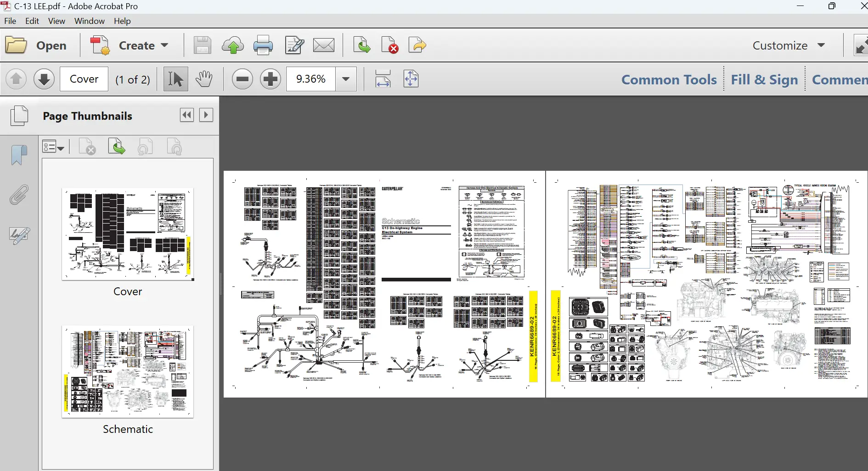This screenshot has width=868, height=471.
Task: Activate the Hand pan tool
Action: pyautogui.click(x=204, y=79)
